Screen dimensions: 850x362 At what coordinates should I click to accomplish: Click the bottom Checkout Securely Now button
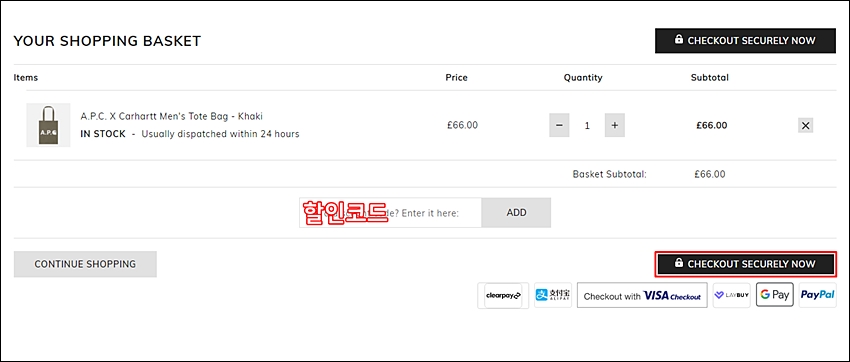(745, 264)
